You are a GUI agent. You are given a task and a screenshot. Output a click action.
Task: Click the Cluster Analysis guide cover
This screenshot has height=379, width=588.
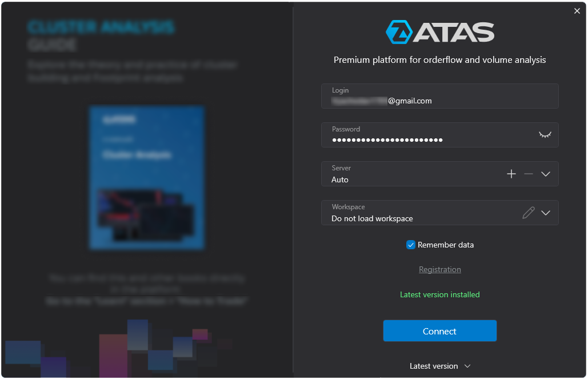(147, 177)
